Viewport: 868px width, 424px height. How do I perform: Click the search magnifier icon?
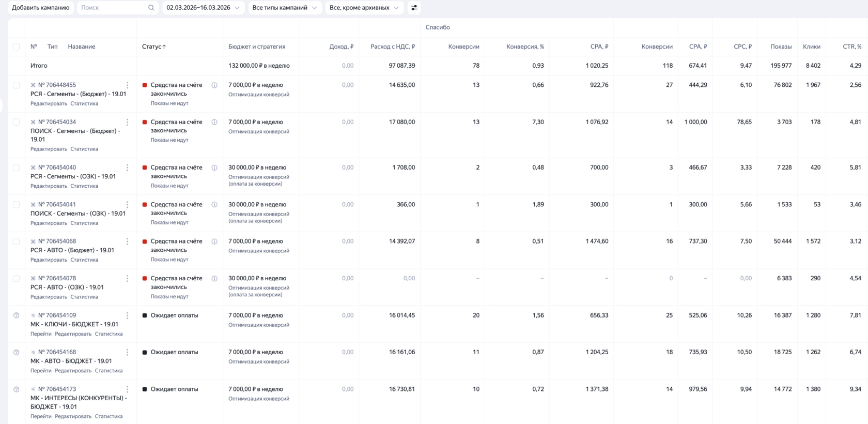[151, 8]
